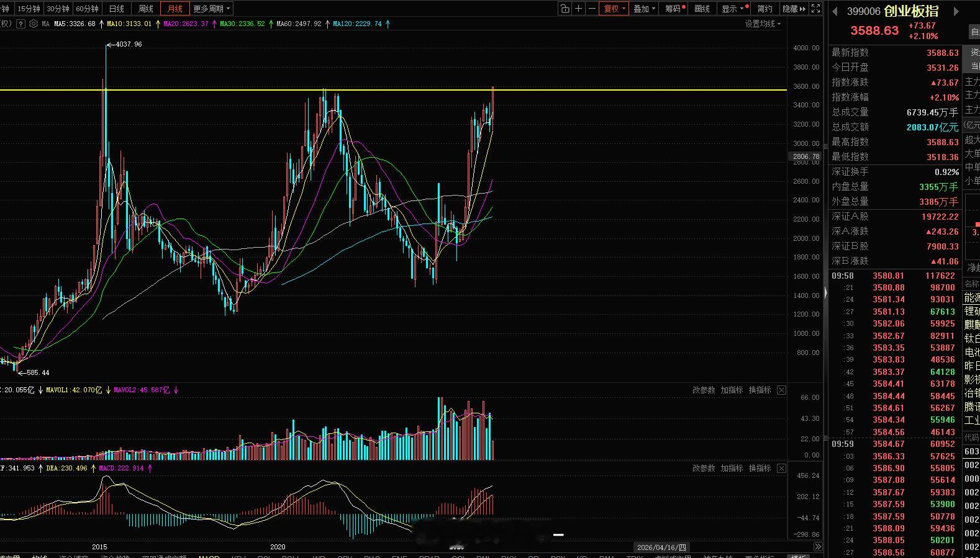
Task: Click 加指标 in the volume panel
Action: click(732, 390)
